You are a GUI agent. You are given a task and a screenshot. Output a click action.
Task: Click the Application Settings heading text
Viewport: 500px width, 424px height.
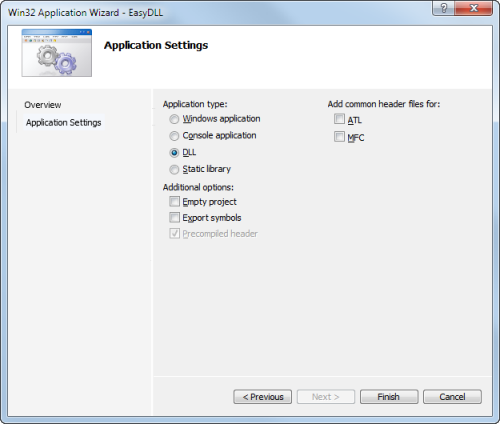point(156,45)
